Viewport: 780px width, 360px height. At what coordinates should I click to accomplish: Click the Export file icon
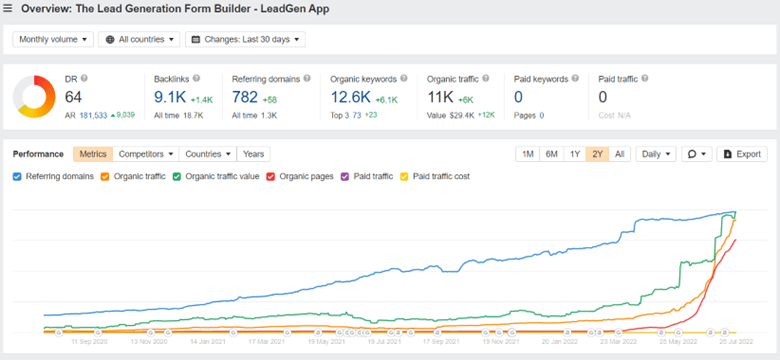tap(728, 154)
